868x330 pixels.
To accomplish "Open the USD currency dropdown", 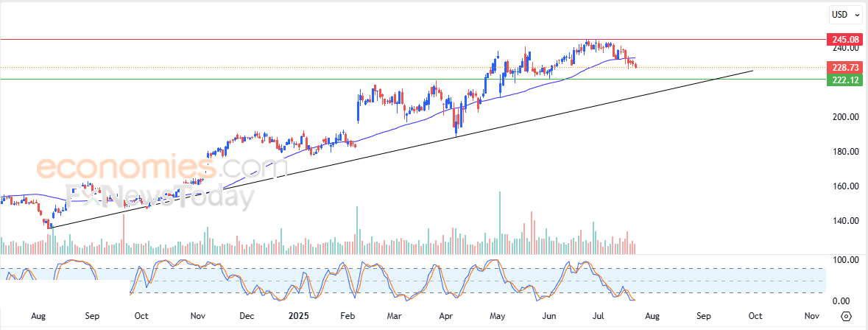I will click(847, 15).
